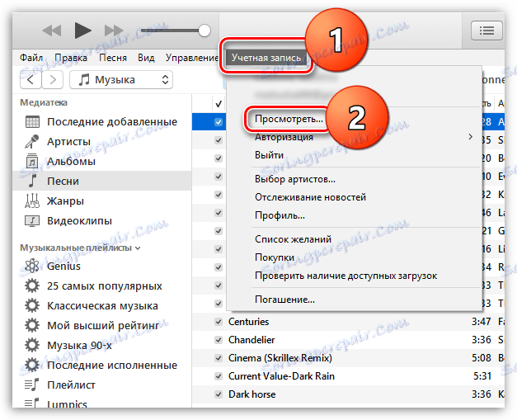
Task: Choose Просмотреть... in the account menu
Action: (x=289, y=119)
